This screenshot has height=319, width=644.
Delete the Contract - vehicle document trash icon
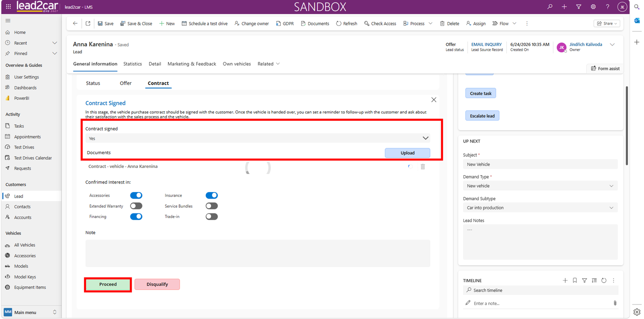tap(423, 166)
